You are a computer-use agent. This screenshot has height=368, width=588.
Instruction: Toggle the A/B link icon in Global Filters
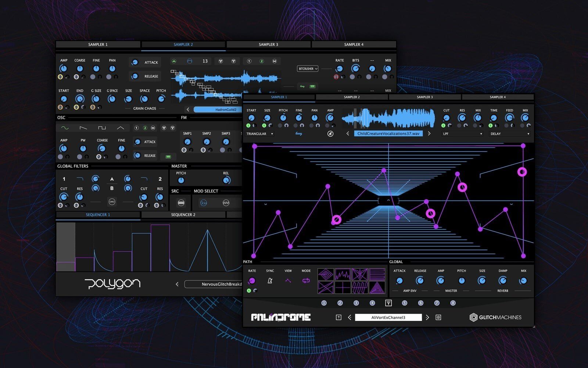(112, 202)
